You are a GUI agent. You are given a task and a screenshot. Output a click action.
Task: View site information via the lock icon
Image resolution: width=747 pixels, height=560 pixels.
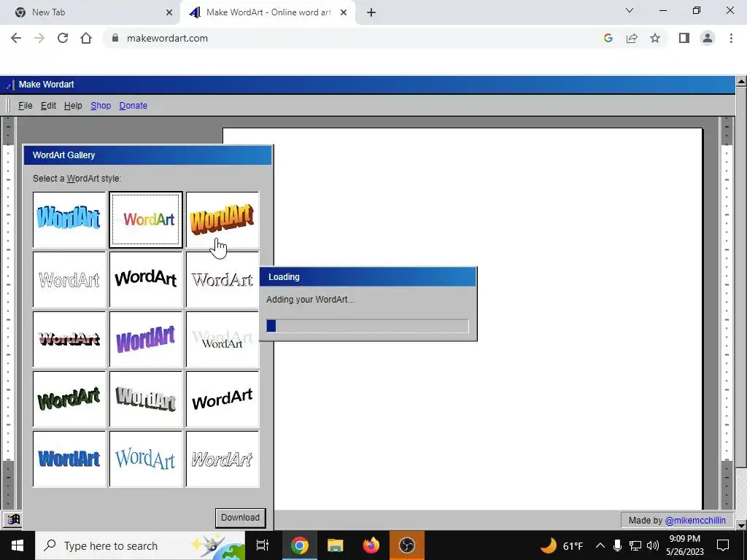(115, 38)
